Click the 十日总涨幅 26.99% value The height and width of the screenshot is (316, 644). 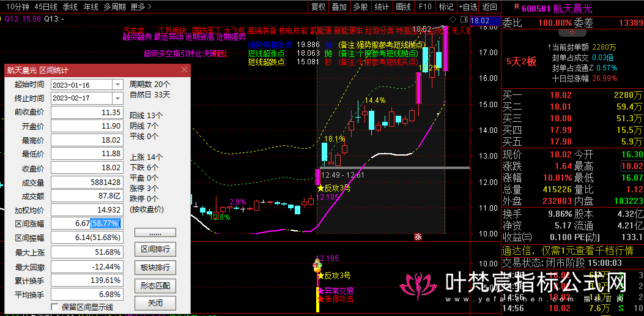(605, 78)
